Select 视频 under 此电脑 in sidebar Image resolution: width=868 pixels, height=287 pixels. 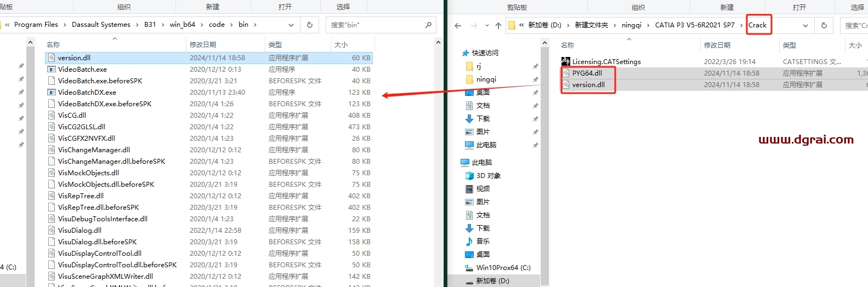(x=483, y=189)
